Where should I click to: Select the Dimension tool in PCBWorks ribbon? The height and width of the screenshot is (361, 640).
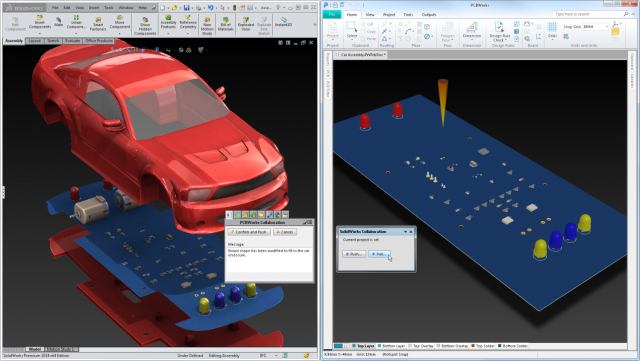(472, 30)
